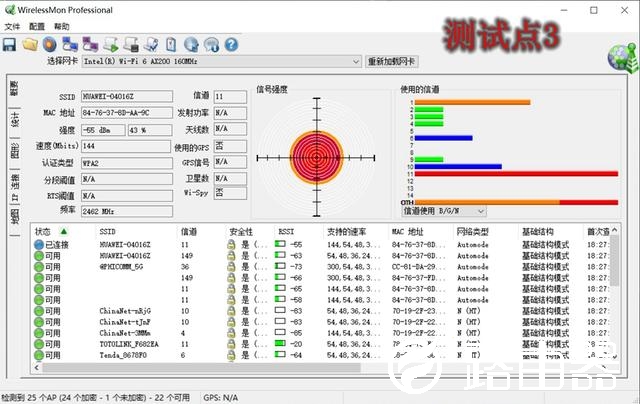The height and width of the screenshot is (404, 640).
Task: Click the blue networked computers toolbar icon
Action: click(x=70, y=44)
